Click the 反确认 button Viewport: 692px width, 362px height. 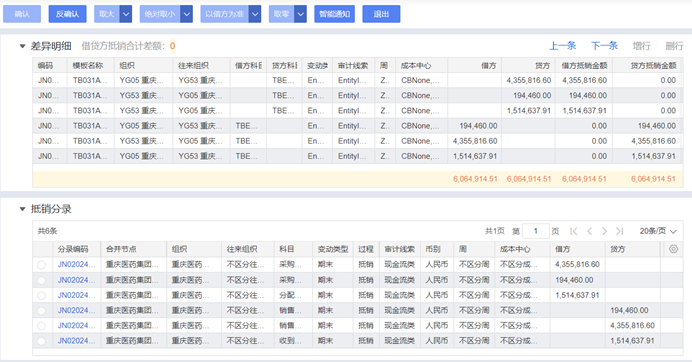click(x=68, y=14)
